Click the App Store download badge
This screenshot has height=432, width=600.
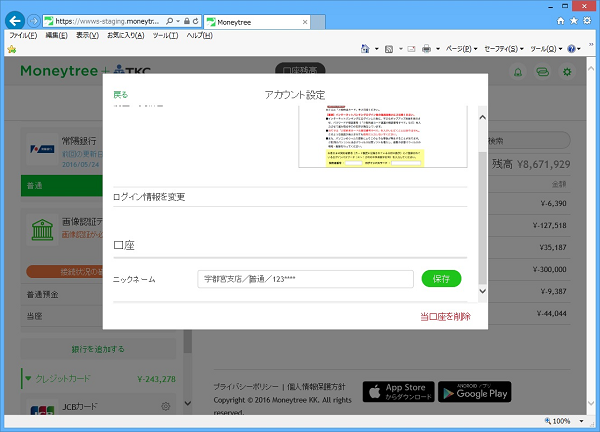point(398,391)
